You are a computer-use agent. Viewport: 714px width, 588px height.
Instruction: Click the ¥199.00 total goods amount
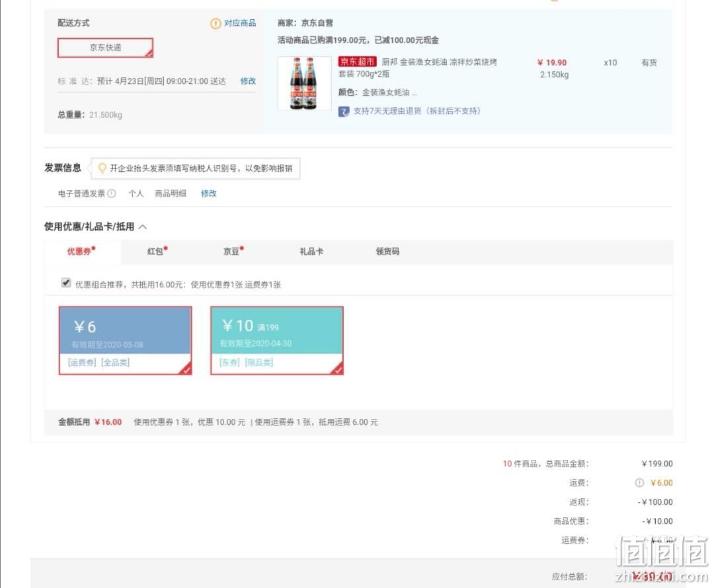657,464
